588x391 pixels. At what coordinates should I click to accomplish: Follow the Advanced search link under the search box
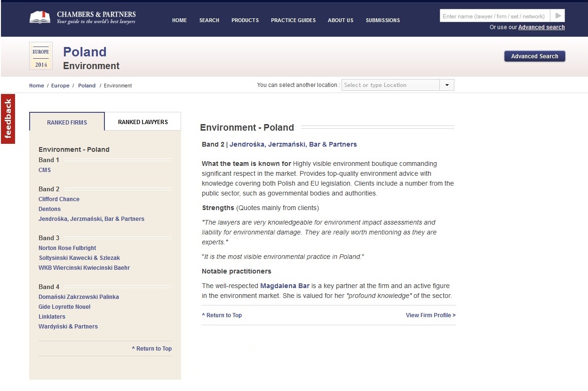[541, 27]
